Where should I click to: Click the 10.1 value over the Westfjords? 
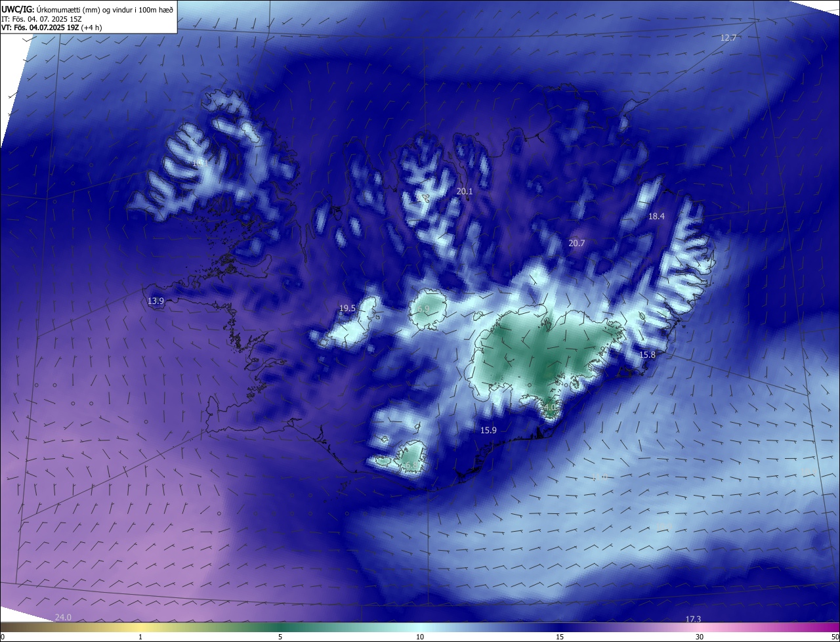point(199,162)
